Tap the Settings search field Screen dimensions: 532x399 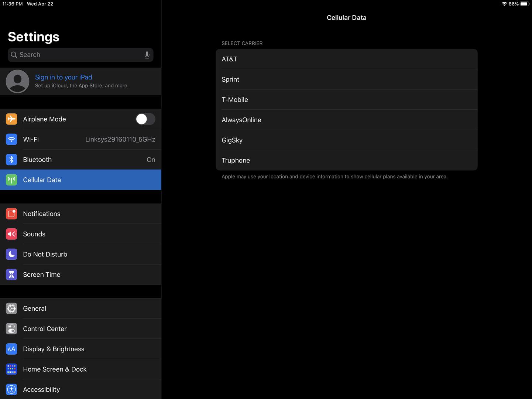point(80,55)
